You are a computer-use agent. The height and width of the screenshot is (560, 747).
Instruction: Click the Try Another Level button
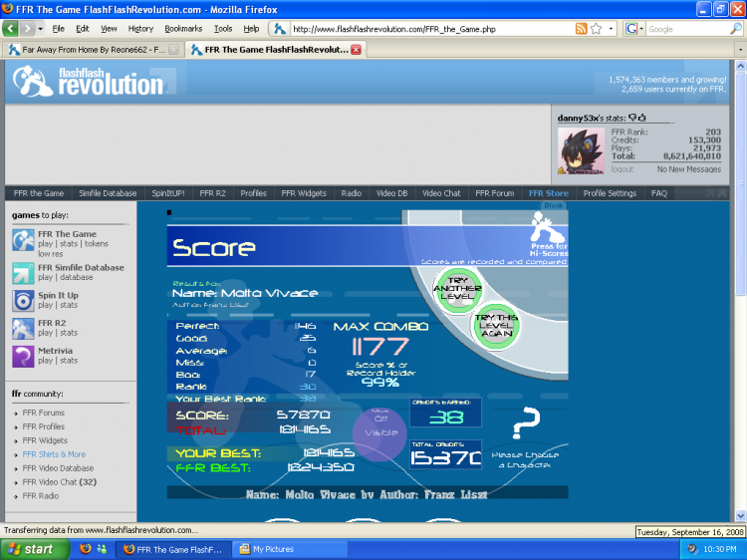click(x=457, y=289)
